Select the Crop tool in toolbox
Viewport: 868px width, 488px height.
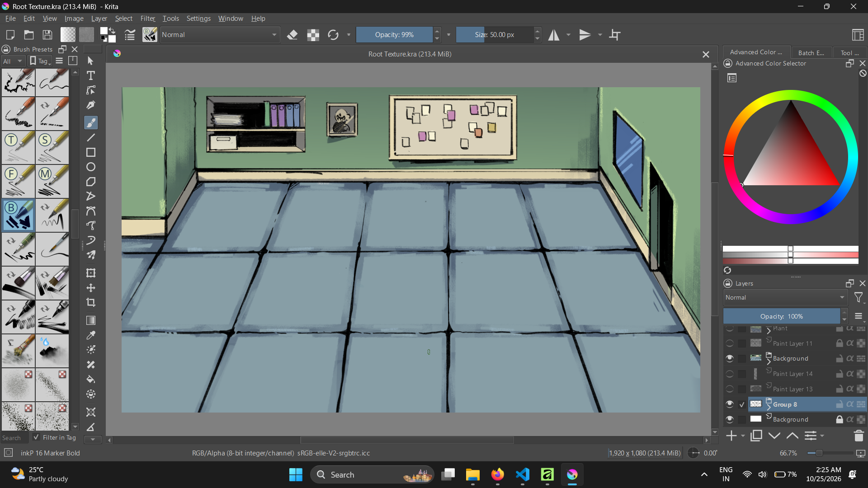pyautogui.click(x=91, y=302)
